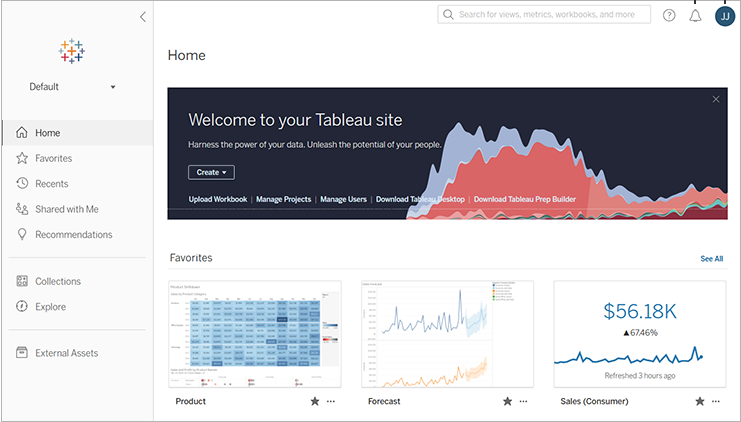Open Explore in the sidebar
Viewport: 741px width, 422px height.
pos(78,307)
